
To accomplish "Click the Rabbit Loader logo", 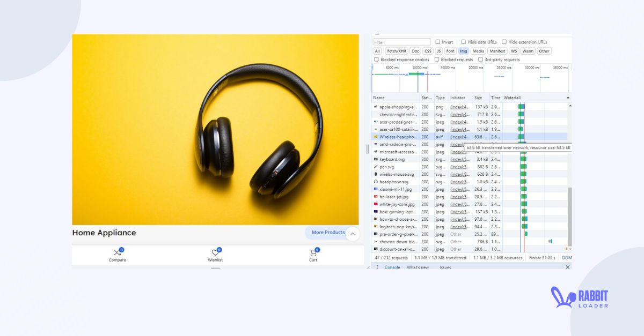I will pyautogui.click(x=579, y=297).
